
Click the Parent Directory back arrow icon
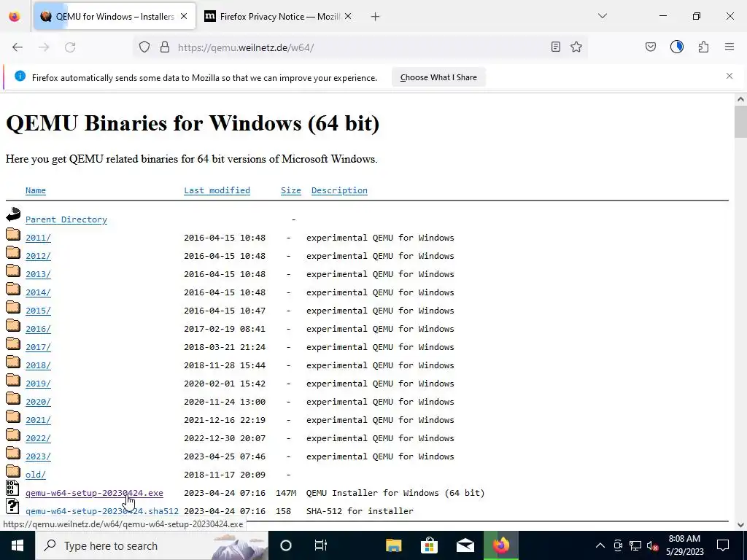[x=13, y=215]
